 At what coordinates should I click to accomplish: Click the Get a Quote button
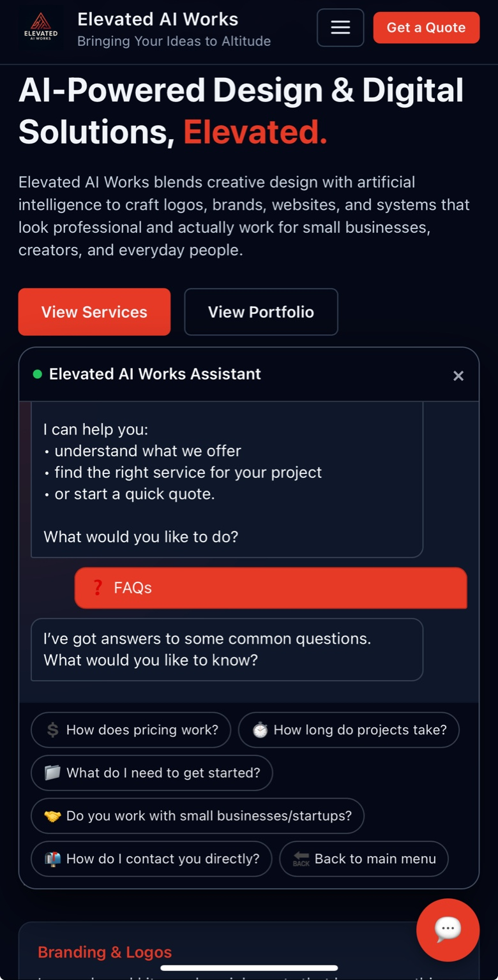coord(426,27)
